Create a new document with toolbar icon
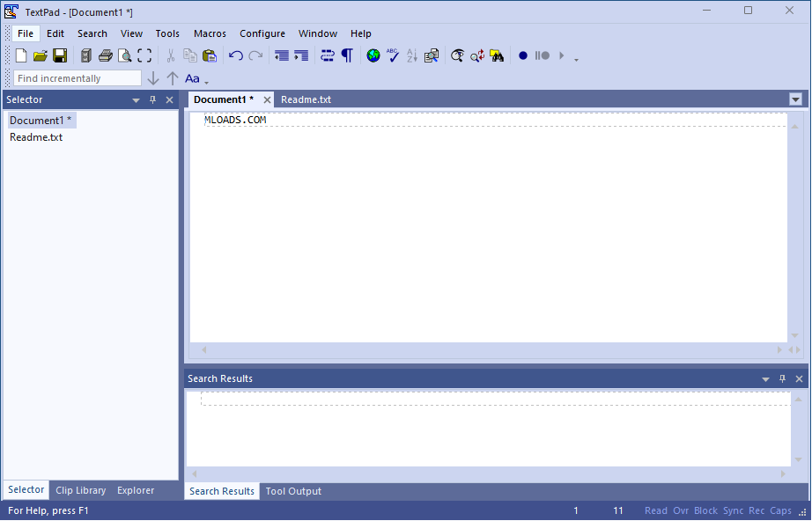The image size is (812, 521). coord(21,55)
